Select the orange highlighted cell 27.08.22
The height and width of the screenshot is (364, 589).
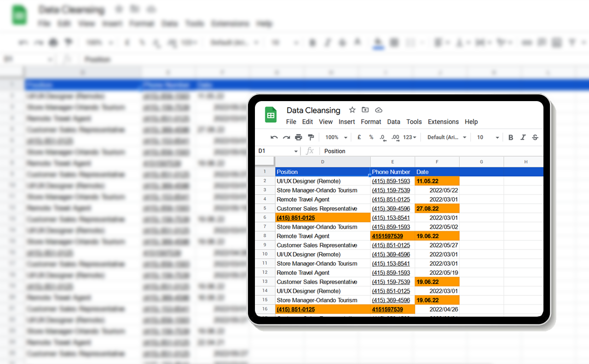click(x=437, y=209)
